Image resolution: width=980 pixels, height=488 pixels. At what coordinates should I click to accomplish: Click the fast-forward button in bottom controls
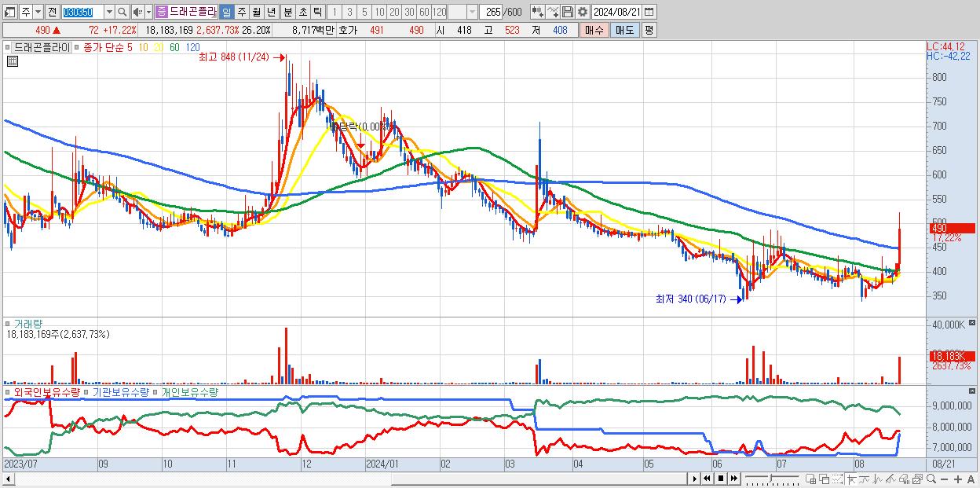[x=733, y=479]
